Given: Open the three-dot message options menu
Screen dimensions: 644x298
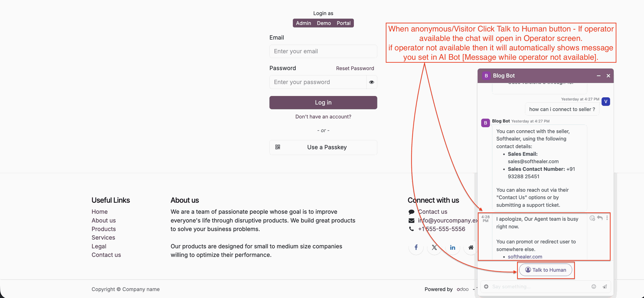Looking at the screenshot, I should [607, 218].
